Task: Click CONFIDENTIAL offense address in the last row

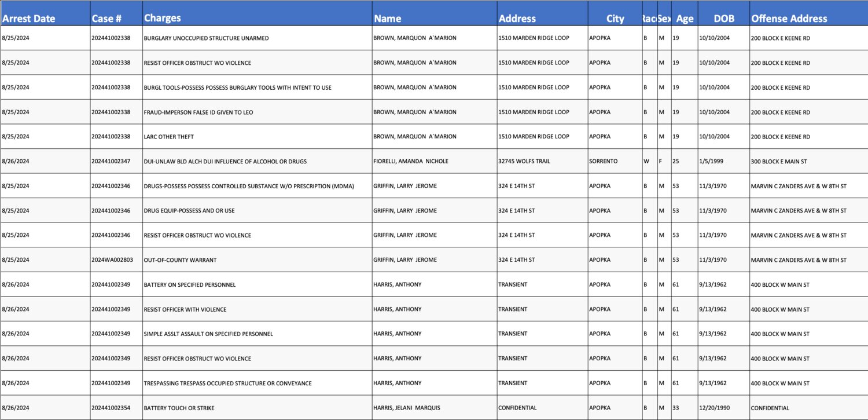Action: [x=808, y=408]
